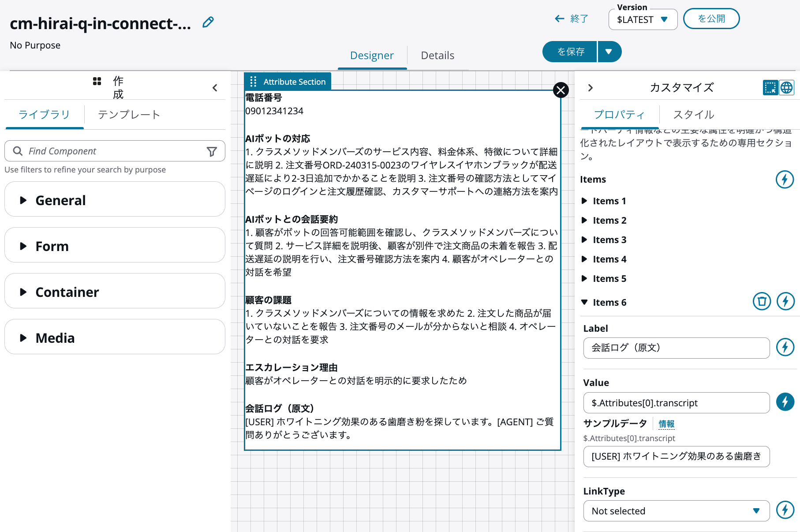800x532 pixels.
Task: Delete Items 6 using the trash icon
Action: click(x=762, y=301)
